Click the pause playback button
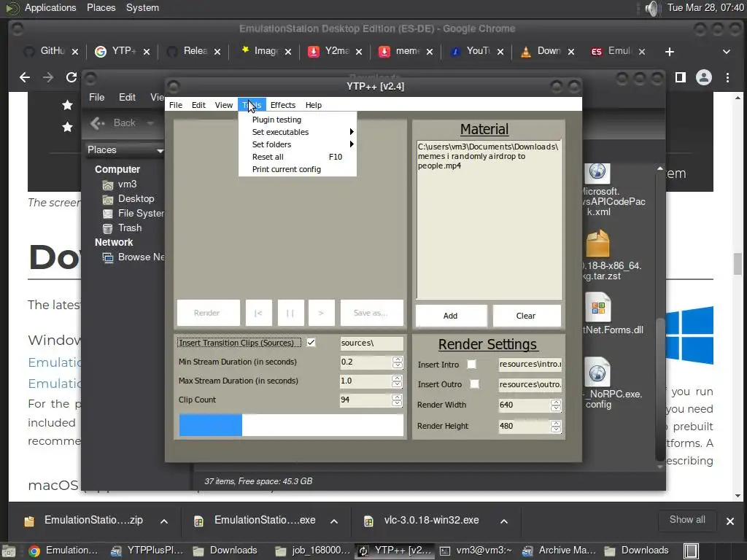Image resolution: width=747 pixels, height=560 pixels. click(x=290, y=313)
